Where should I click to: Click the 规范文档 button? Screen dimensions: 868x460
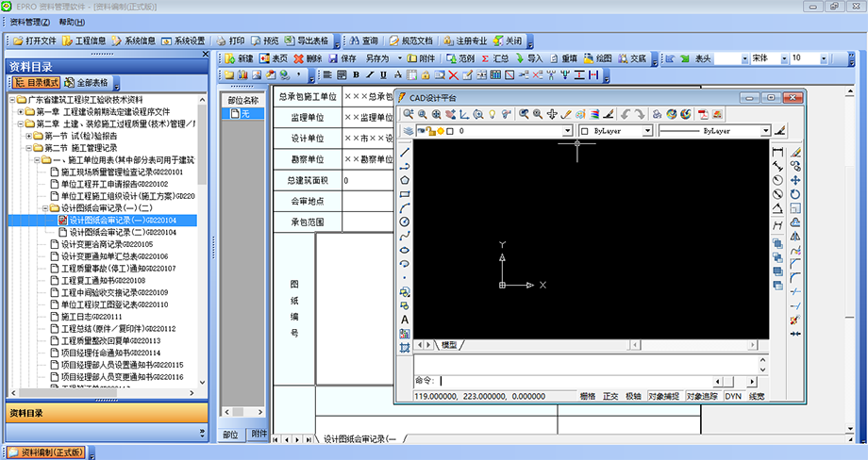click(410, 41)
